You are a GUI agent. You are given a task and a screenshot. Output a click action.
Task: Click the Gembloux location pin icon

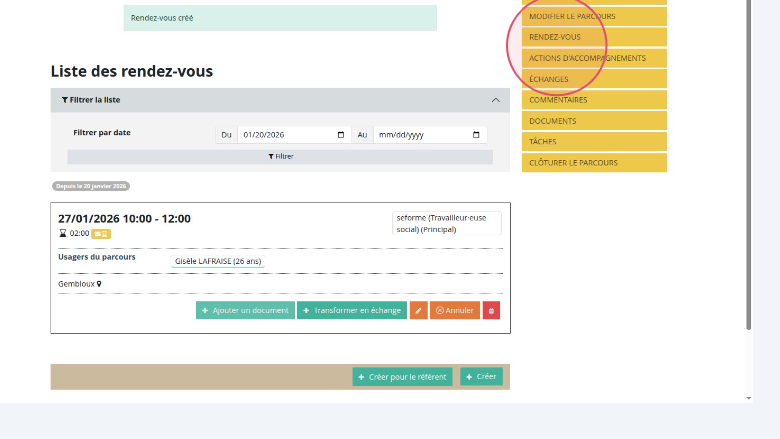99,284
